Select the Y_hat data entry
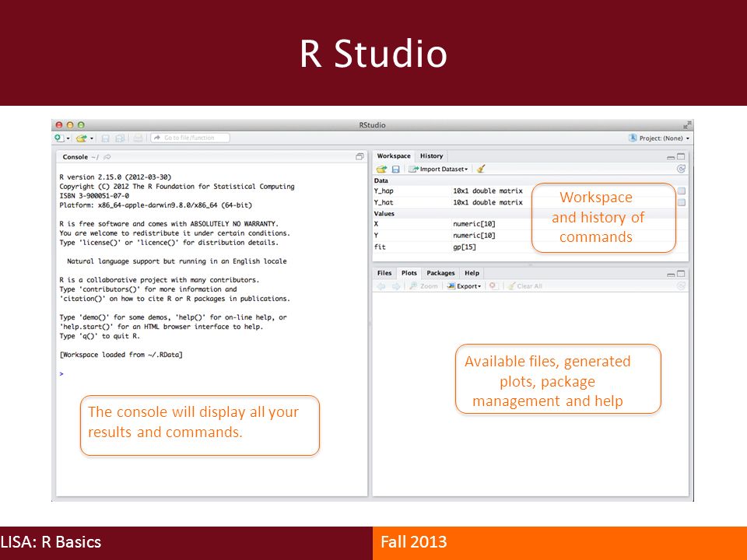 pyautogui.click(x=530, y=202)
